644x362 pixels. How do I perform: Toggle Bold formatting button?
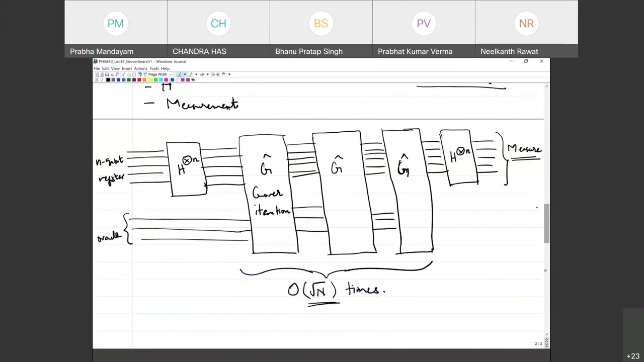tap(97, 80)
